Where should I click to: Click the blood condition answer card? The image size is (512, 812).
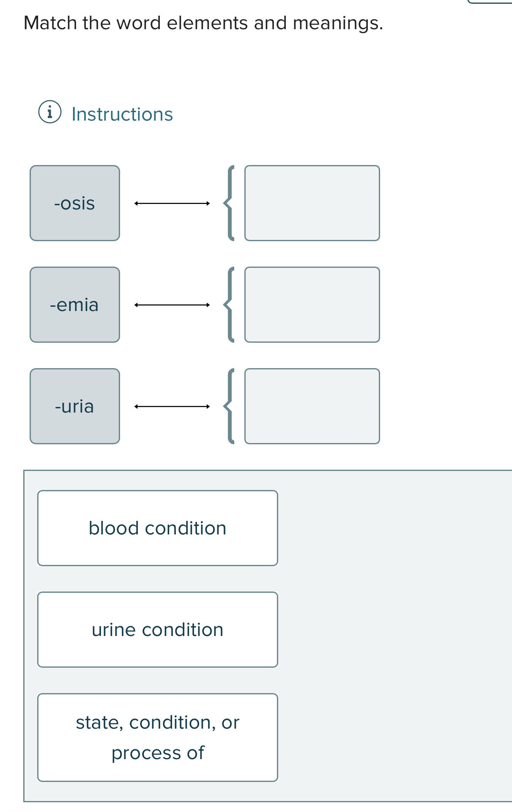coord(157,527)
